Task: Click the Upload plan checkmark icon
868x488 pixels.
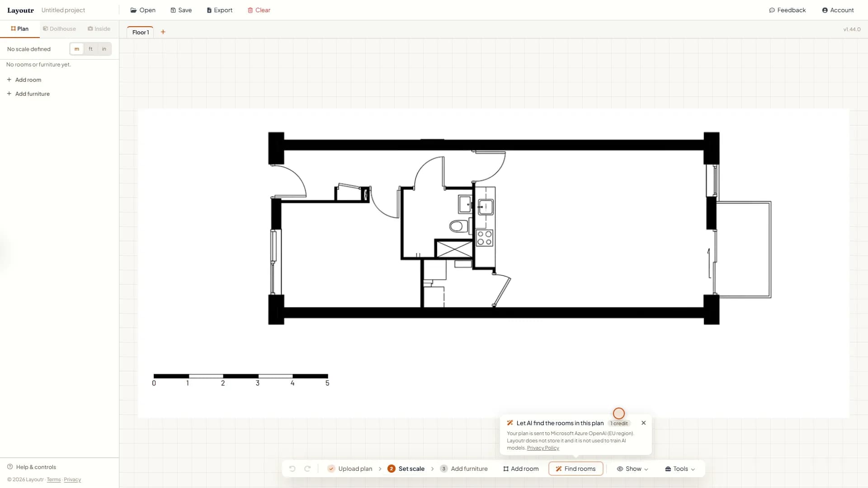Action: pyautogui.click(x=331, y=469)
